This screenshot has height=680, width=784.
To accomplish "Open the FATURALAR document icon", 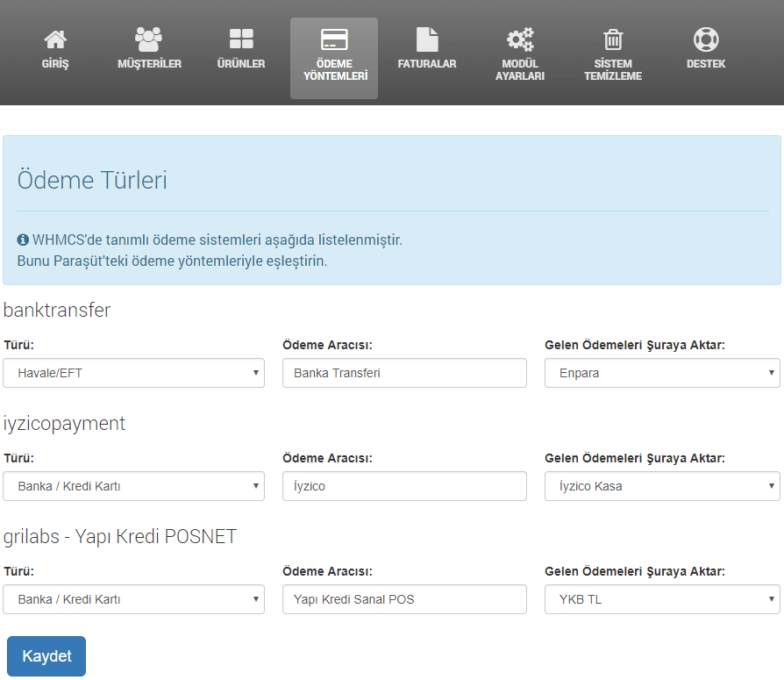I will (427, 39).
